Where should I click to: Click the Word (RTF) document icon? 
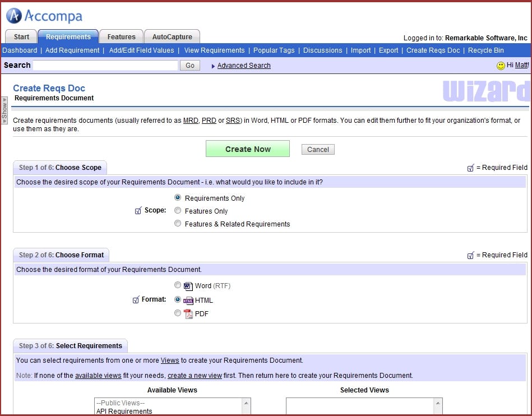pos(188,285)
